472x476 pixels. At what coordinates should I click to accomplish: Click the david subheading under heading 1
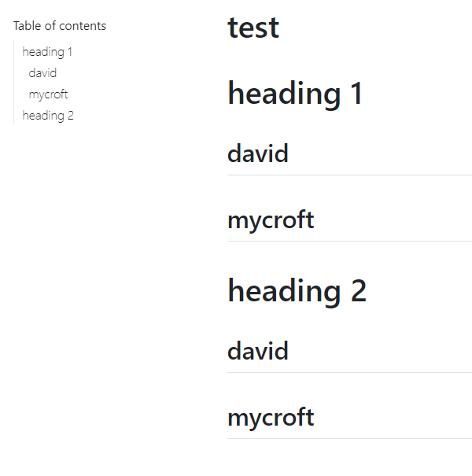[258, 153]
